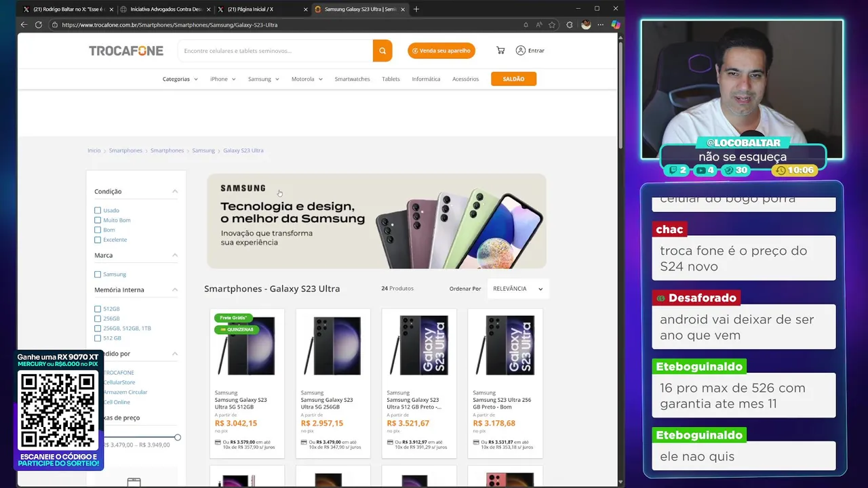Click the Samsung Tecnologia e design banner

click(376, 221)
